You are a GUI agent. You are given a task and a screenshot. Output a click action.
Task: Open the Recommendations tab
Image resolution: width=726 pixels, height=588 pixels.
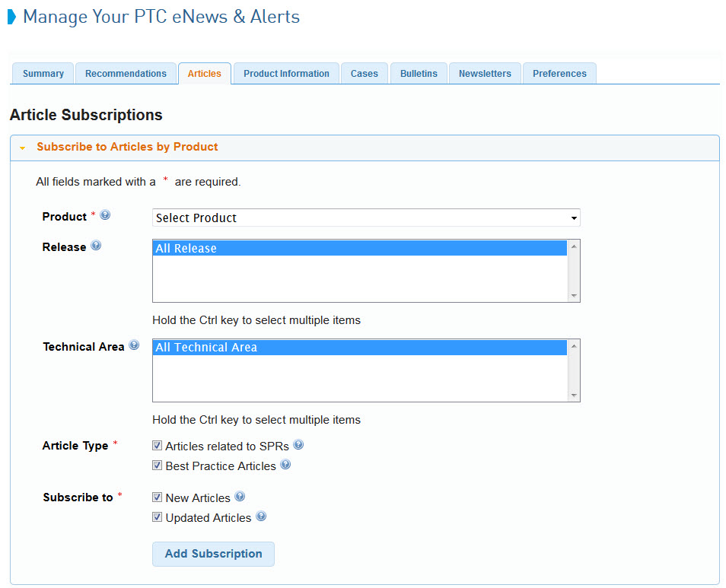126,74
